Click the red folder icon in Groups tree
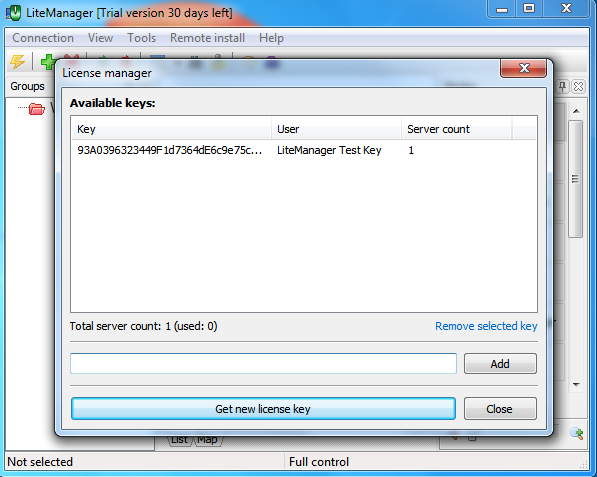Image resolution: width=597 pixels, height=477 pixels. click(37, 109)
